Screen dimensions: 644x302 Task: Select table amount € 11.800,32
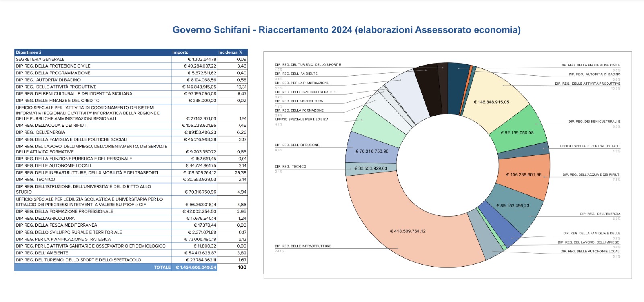point(205,246)
